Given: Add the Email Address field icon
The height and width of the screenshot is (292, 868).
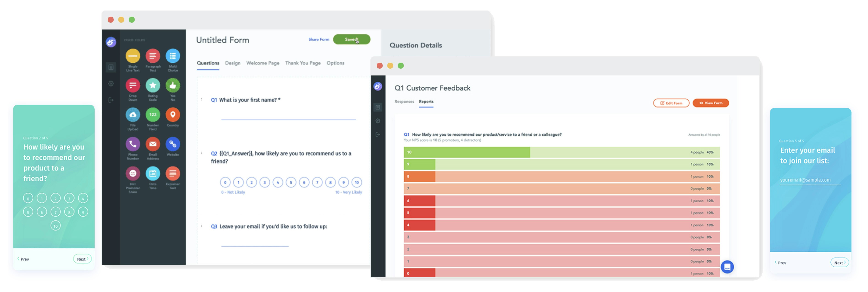Looking at the screenshot, I should coord(153,144).
